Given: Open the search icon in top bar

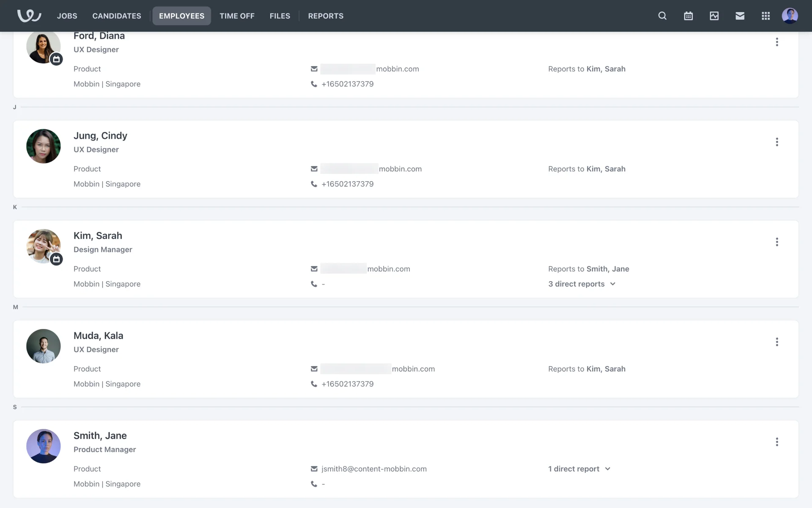Looking at the screenshot, I should click(x=662, y=16).
